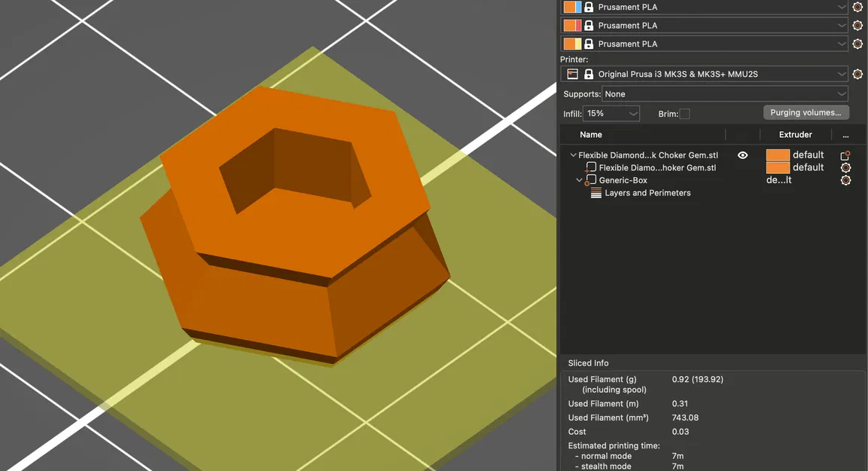Open settings gear on child part row
The height and width of the screenshot is (471, 868).
[845, 167]
